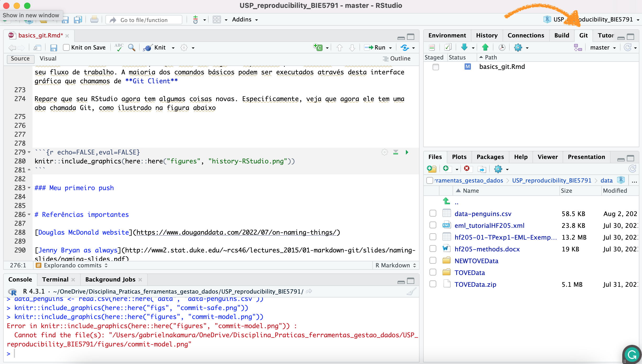Open the TOVEData.zip file link
This screenshot has height=364, width=642.
[x=475, y=284]
